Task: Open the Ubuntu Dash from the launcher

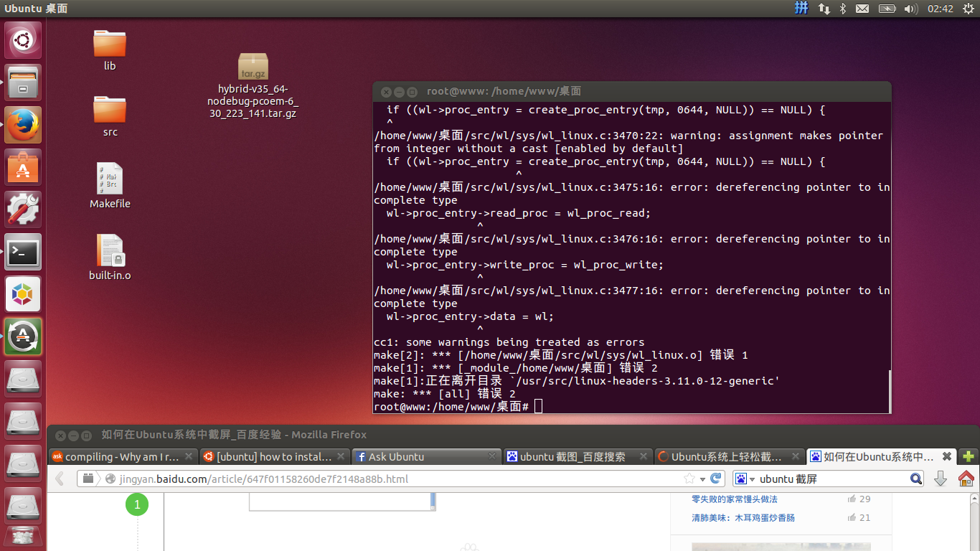Action: (x=23, y=40)
